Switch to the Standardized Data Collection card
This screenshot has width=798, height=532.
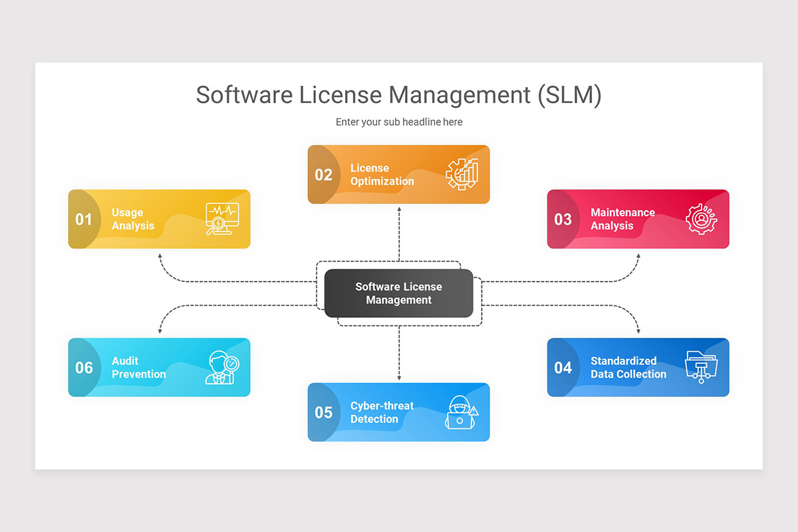pos(638,367)
